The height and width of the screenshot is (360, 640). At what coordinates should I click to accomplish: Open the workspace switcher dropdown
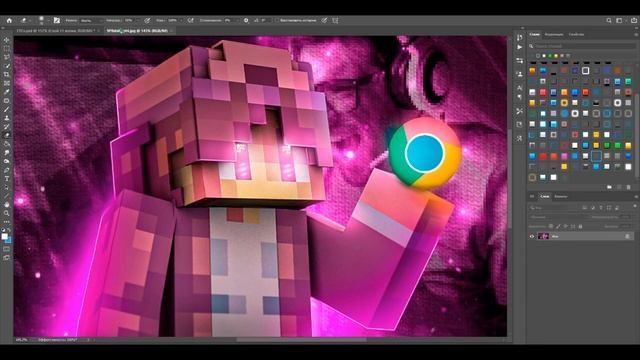[x=620, y=20]
